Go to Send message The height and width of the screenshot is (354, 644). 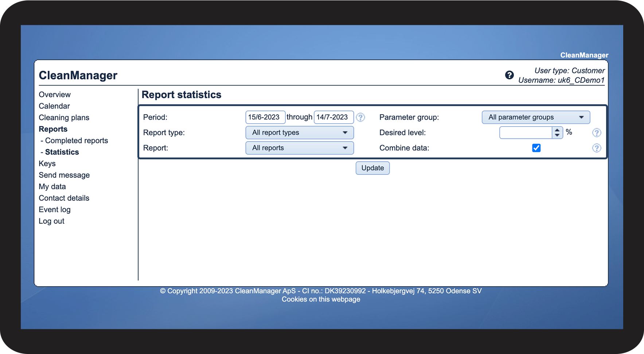(x=64, y=175)
